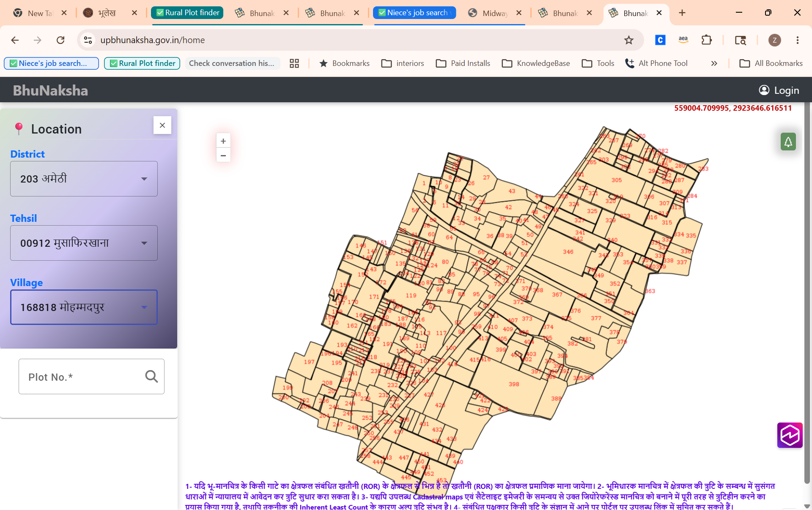The image size is (812, 510).
Task: Open the tab search media icon
Action: [741, 40]
